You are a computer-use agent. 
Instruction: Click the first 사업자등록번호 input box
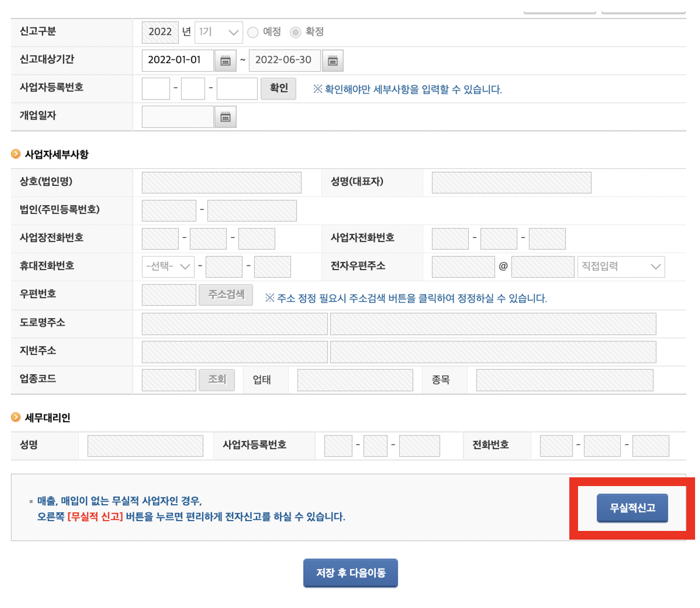tap(156, 89)
